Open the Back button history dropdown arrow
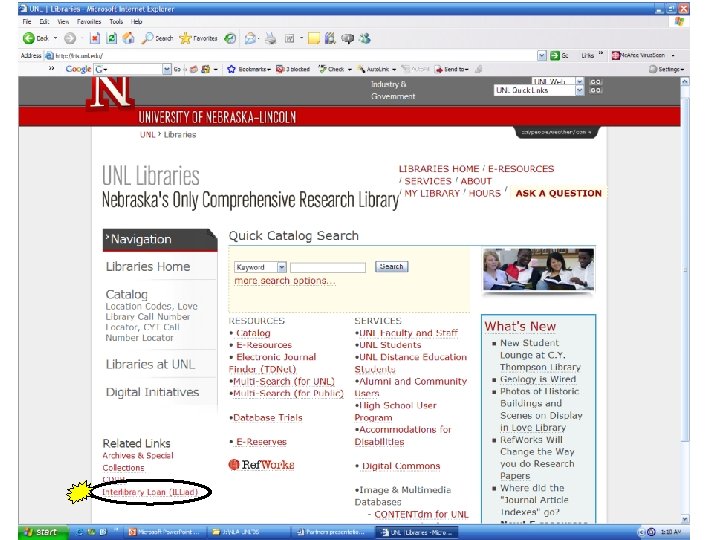The width and height of the screenshot is (720, 540). [x=56, y=38]
